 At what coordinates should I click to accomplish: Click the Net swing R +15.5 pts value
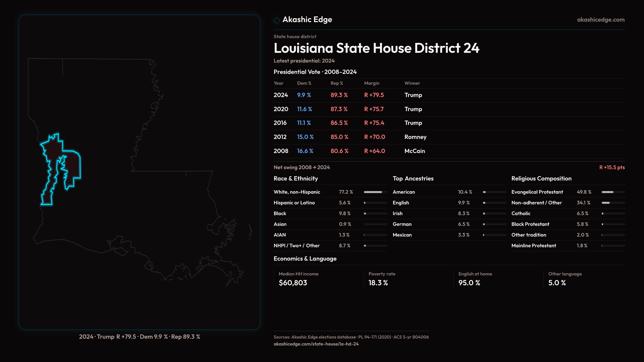click(612, 167)
